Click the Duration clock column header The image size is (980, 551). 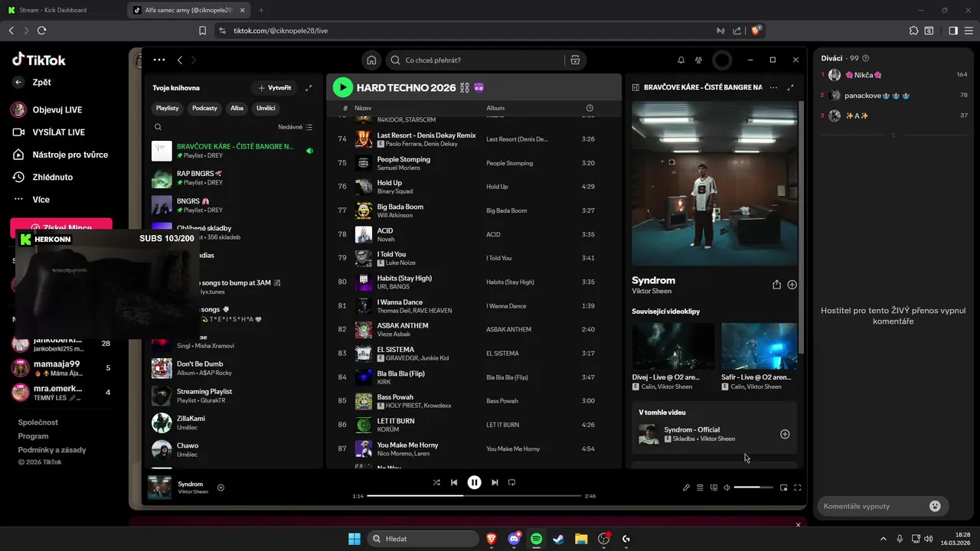pos(590,108)
